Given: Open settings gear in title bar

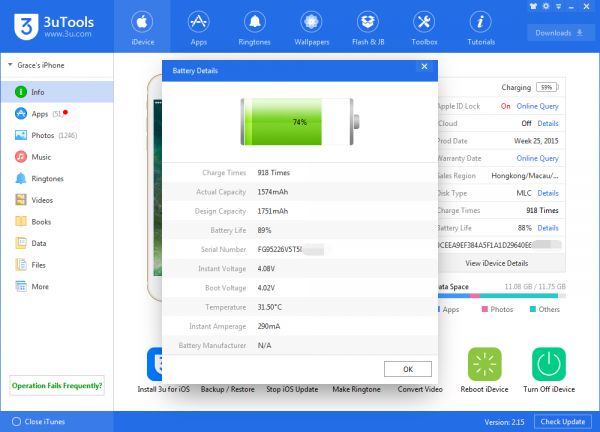Looking at the screenshot, I should pos(546,6).
